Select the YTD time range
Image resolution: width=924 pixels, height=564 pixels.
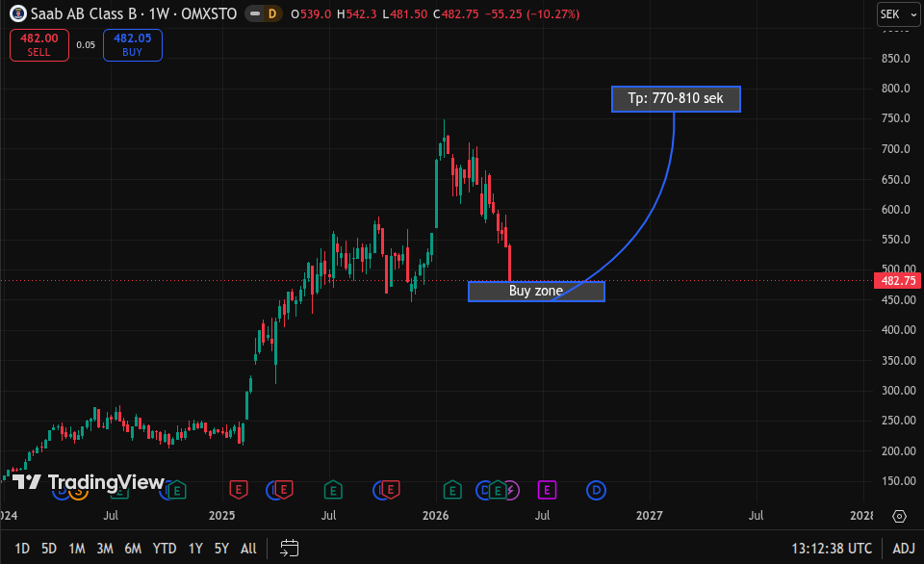[165, 549]
